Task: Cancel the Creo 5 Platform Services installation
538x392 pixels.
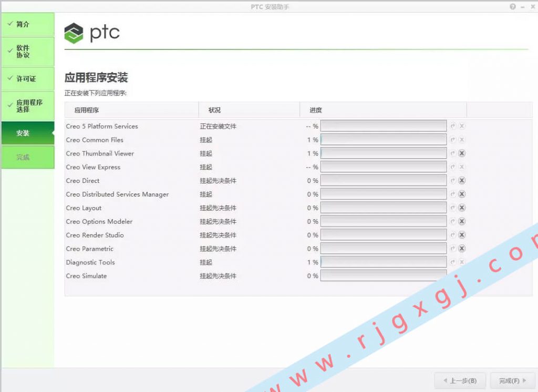Action: click(x=462, y=126)
